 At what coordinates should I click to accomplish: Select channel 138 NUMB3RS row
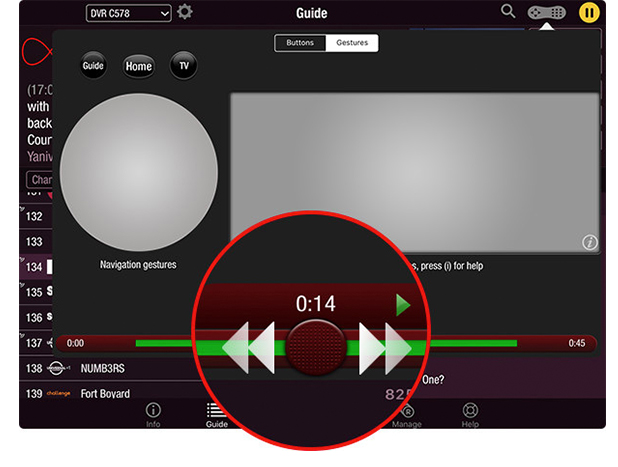click(110, 368)
